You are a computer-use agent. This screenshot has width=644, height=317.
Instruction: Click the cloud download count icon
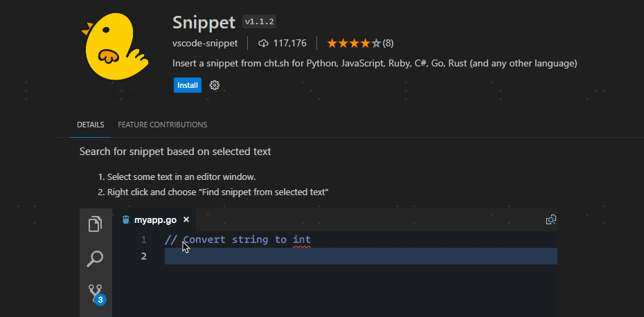click(263, 43)
